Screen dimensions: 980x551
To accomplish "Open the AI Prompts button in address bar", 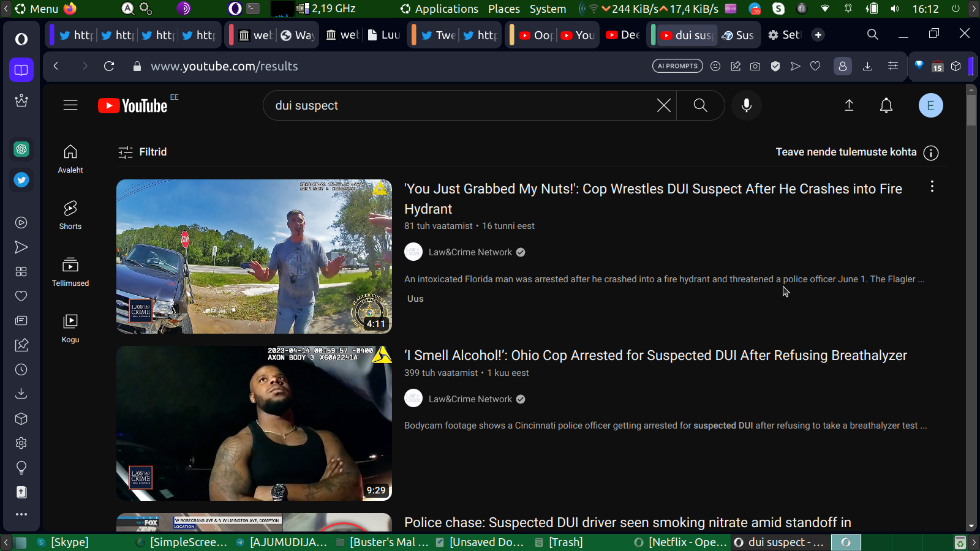I will coord(677,66).
